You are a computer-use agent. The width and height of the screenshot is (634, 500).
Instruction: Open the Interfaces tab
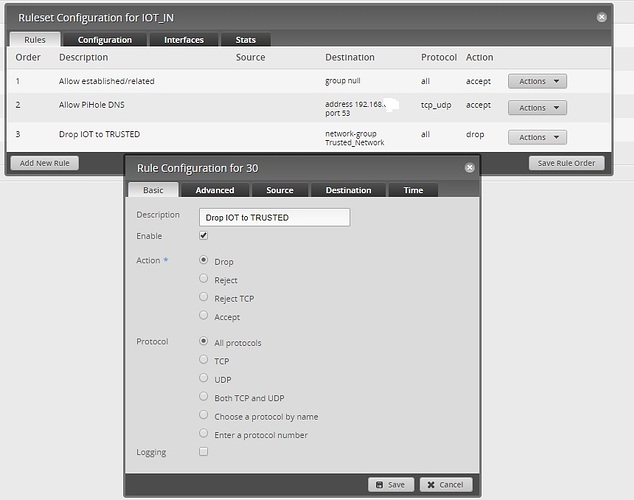click(184, 40)
